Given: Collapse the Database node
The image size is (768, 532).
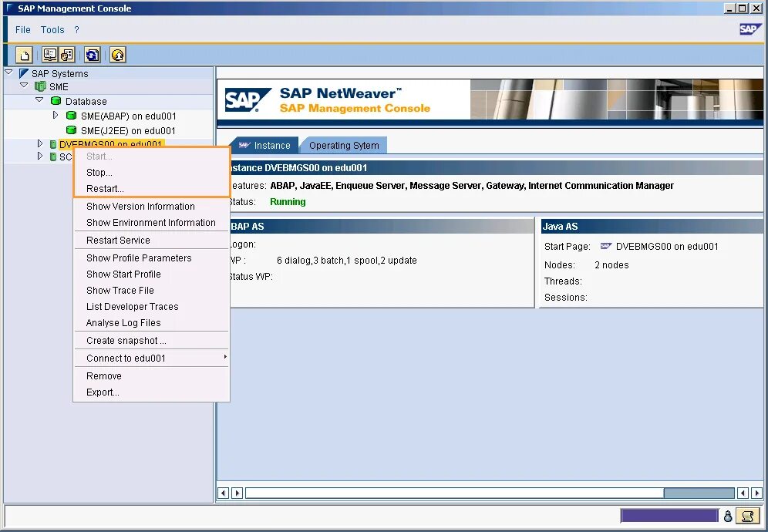Looking at the screenshot, I should click(x=39, y=100).
